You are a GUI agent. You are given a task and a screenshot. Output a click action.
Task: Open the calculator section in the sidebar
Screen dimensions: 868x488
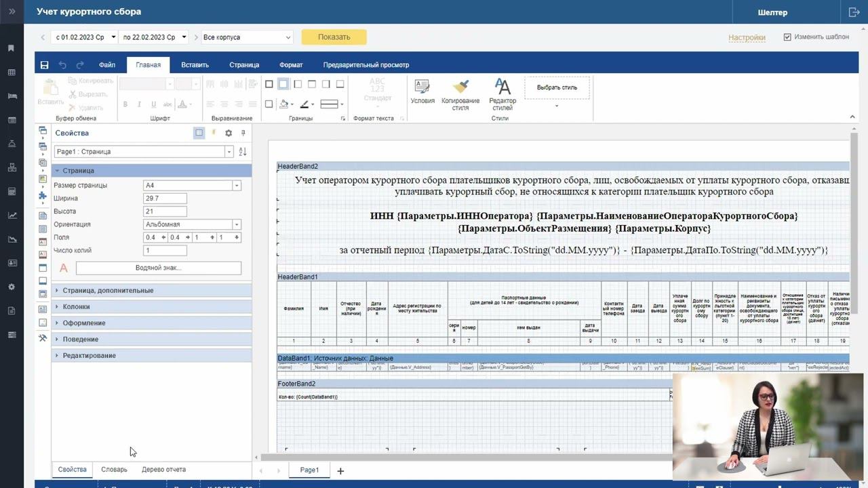point(12,192)
